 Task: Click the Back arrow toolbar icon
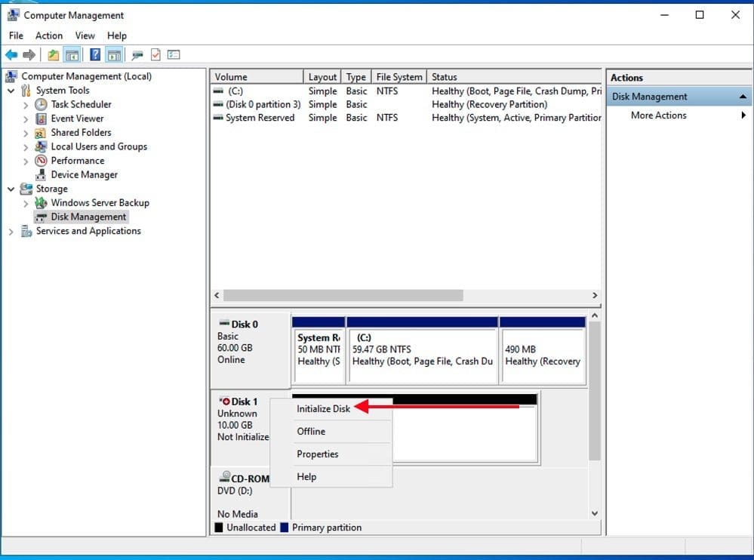(11, 55)
